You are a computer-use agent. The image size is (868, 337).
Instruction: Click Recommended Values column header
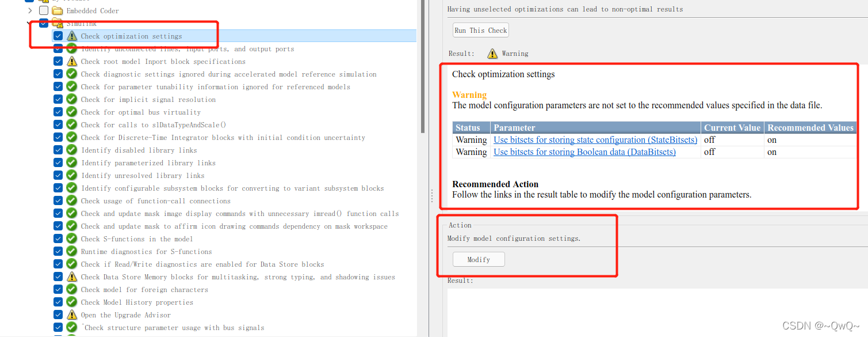[x=810, y=127]
